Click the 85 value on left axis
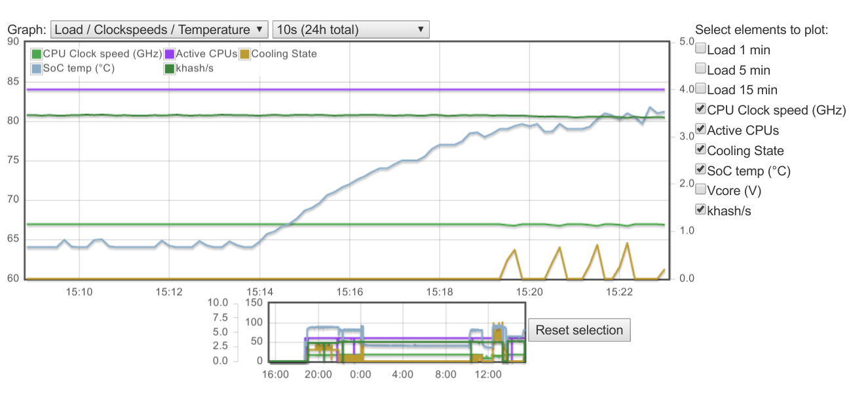 point(13,82)
